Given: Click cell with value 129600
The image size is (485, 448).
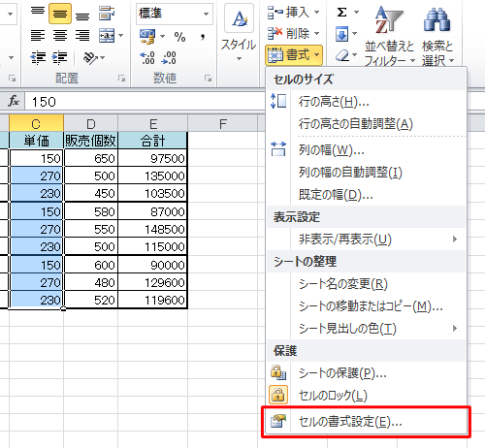Looking at the screenshot, I should tap(153, 282).
